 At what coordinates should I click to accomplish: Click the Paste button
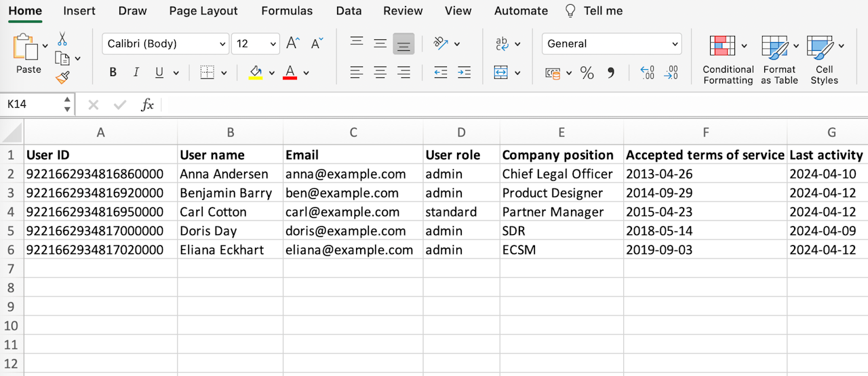click(28, 54)
